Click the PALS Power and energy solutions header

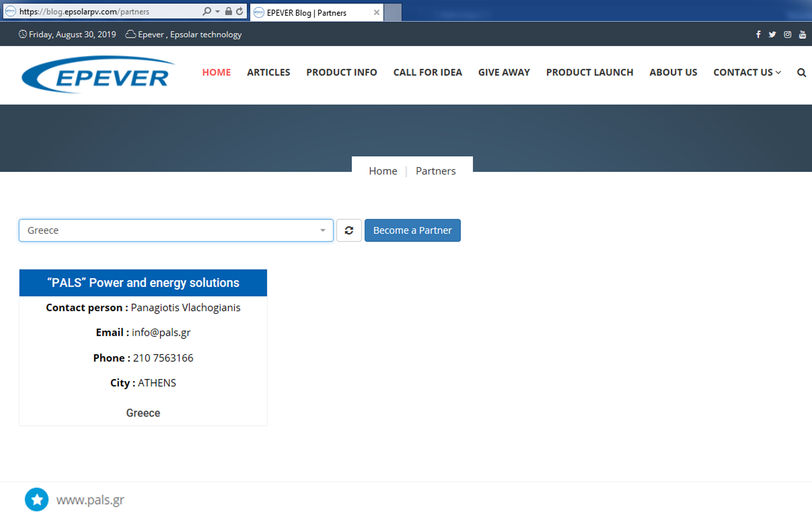[x=143, y=283]
